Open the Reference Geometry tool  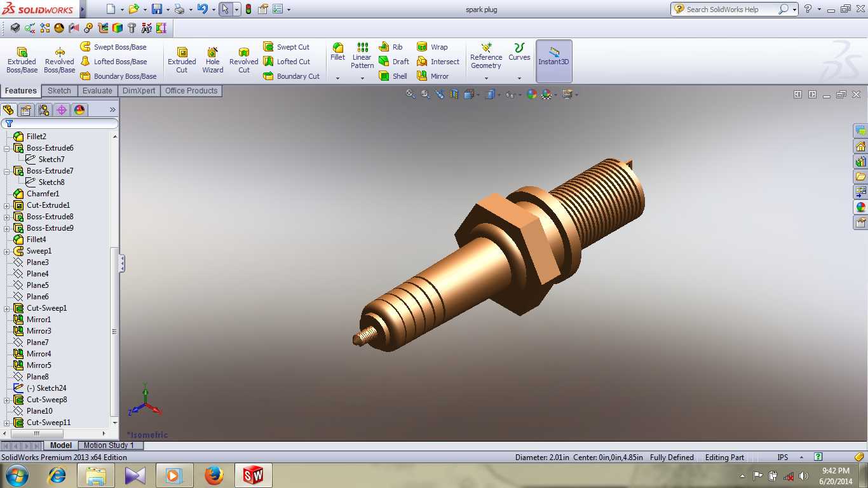click(486, 56)
